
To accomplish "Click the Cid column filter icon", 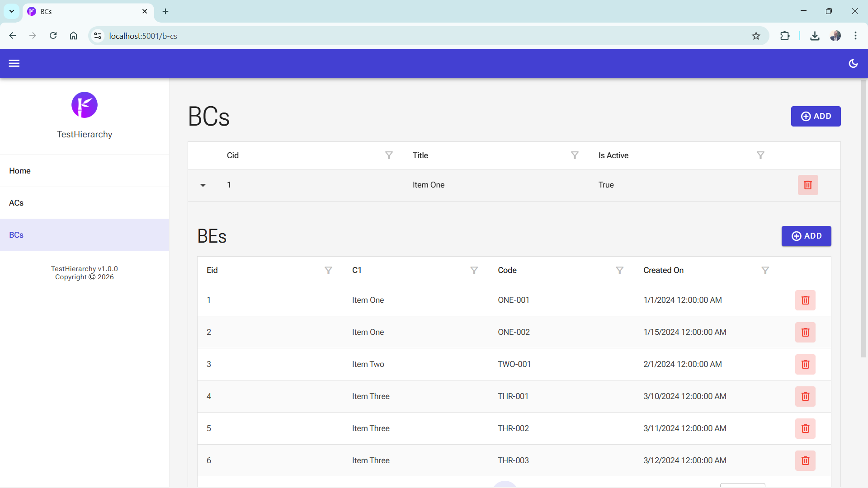I will (389, 155).
